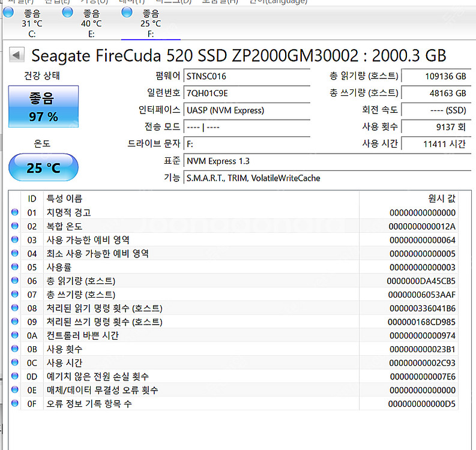Click status dot of row 07

point(14,294)
